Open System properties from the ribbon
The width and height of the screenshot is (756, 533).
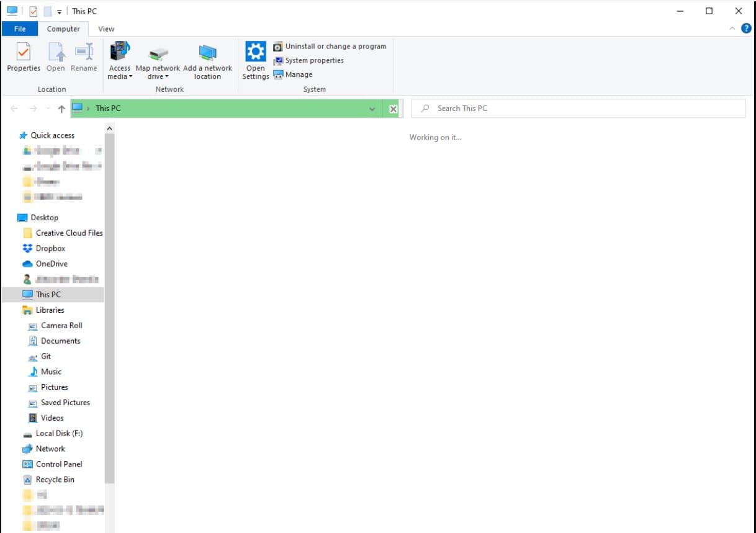coord(308,61)
